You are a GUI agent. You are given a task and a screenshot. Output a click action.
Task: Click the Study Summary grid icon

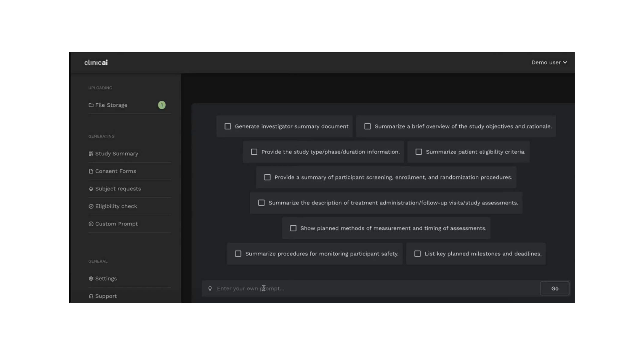[x=91, y=154]
